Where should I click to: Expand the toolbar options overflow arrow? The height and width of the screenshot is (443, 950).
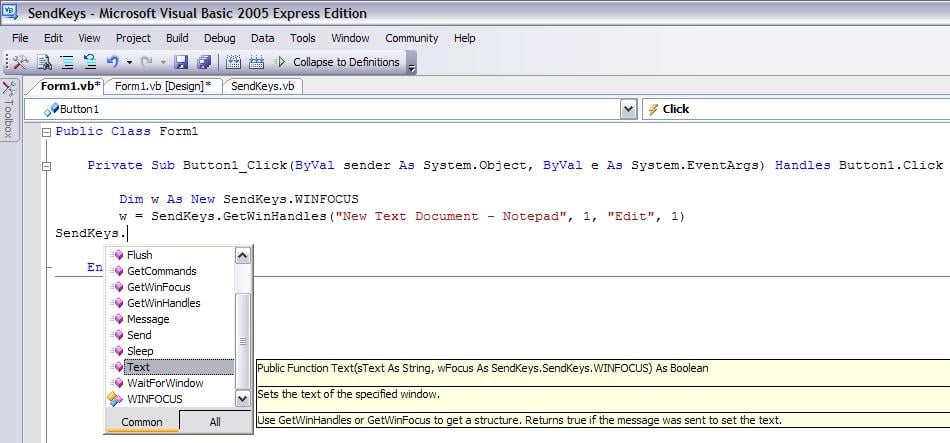412,64
